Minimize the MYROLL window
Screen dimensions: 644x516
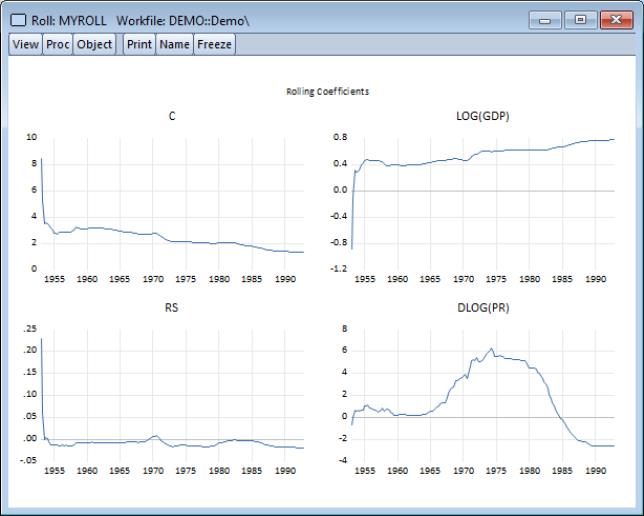coord(548,19)
